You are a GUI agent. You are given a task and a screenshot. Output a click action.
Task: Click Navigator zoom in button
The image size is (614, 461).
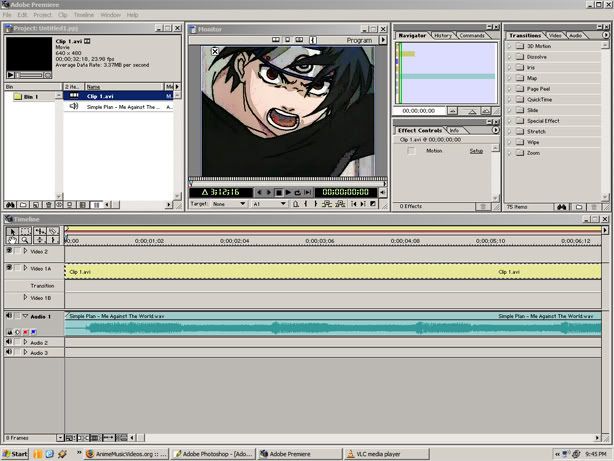pos(486,111)
